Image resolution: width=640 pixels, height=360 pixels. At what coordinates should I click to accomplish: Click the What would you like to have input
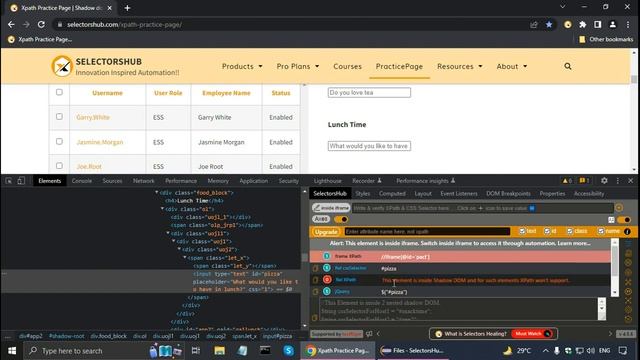[369, 146]
